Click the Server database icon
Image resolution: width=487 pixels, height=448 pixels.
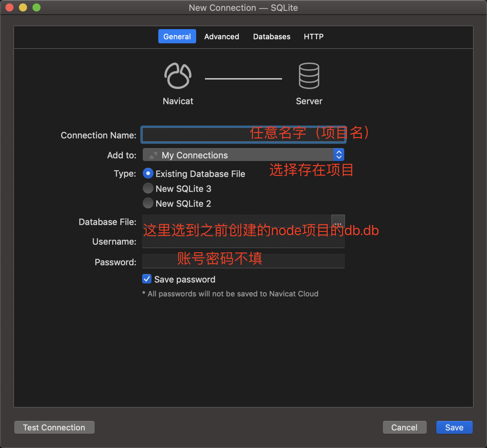[x=309, y=76]
